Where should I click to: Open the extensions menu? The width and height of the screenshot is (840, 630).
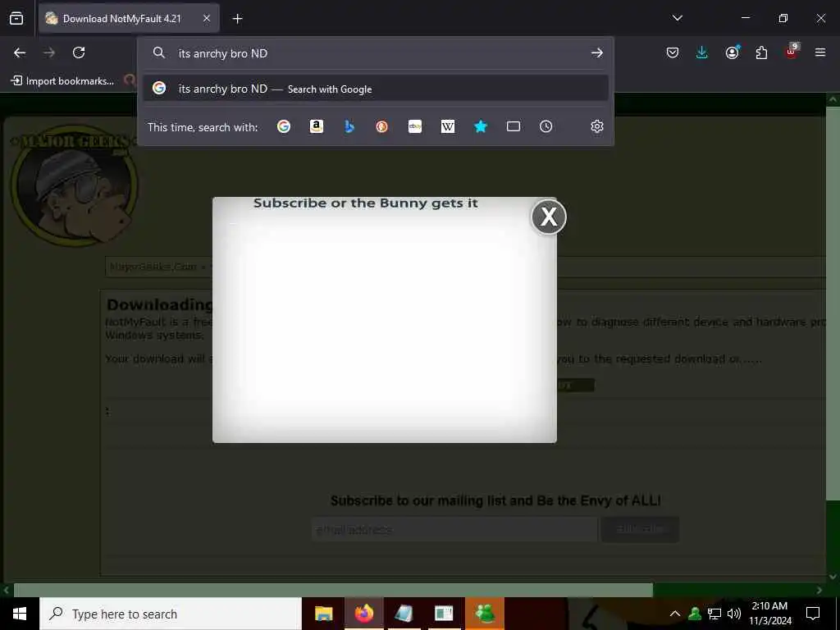coord(761,52)
